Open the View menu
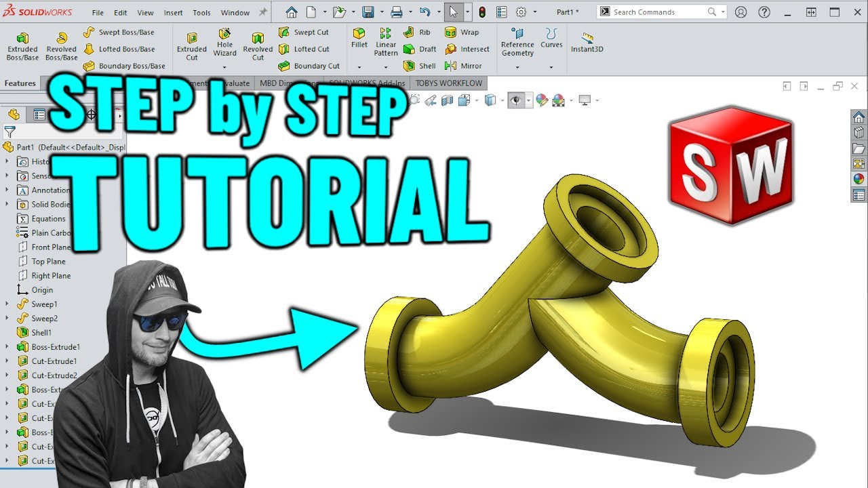The width and height of the screenshot is (868, 488). pos(145,13)
